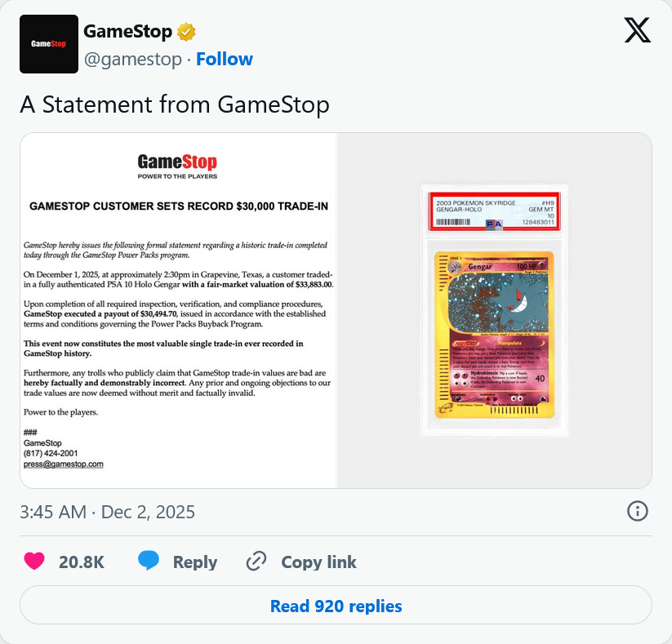Click the GameStop logo in the statement
The image size is (672, 644).
pos(177,167)
